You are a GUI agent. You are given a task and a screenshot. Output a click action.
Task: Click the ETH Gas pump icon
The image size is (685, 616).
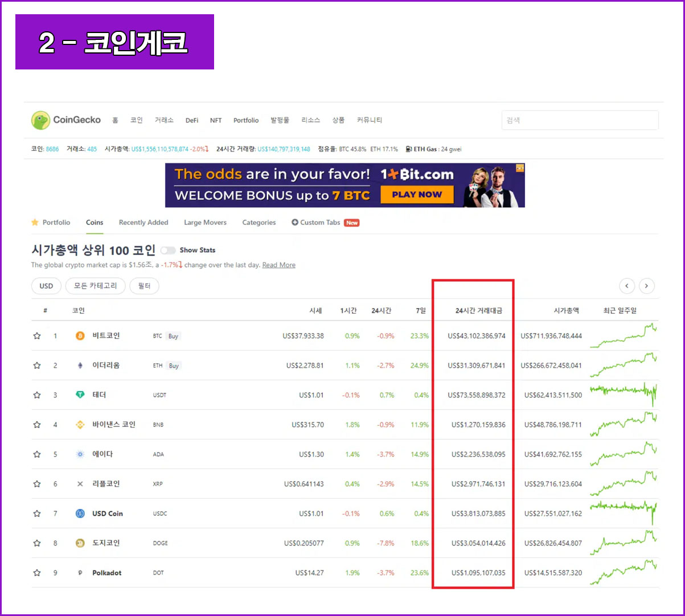point(409,149)
